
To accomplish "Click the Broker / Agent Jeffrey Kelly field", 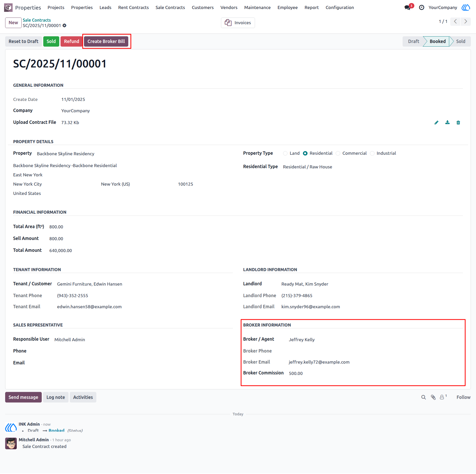I will point(302,340).
